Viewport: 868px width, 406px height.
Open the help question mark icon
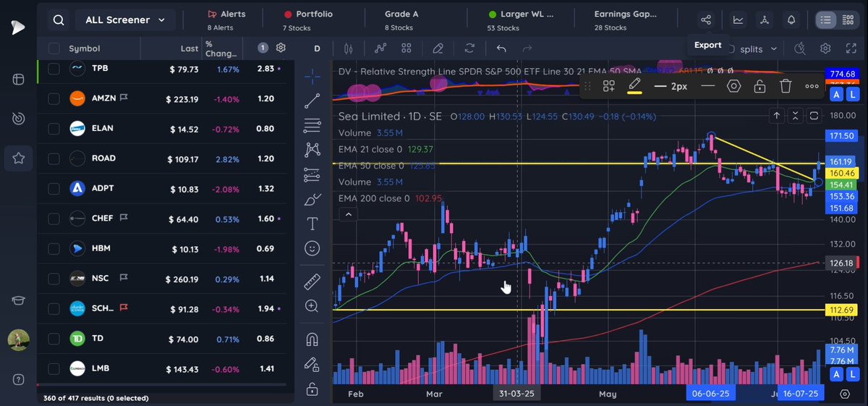pyautogui.click(x=18, y=379)
